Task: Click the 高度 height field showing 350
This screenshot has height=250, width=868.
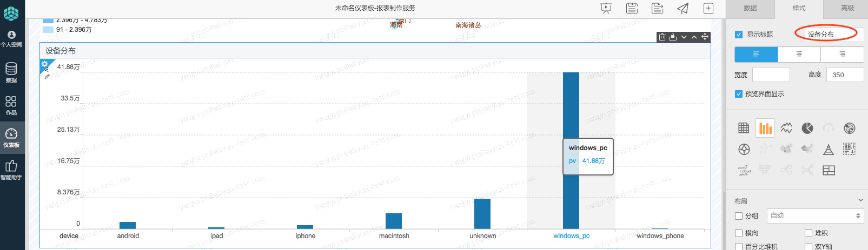Action: pos(845,75)
